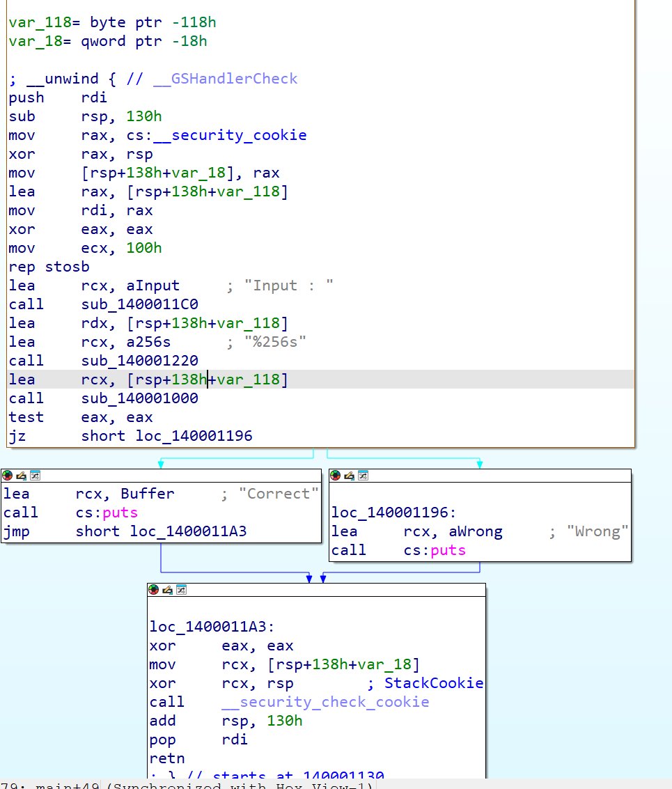
Task: Open the node color picker on the Correct block
Action: coord(7,475)
